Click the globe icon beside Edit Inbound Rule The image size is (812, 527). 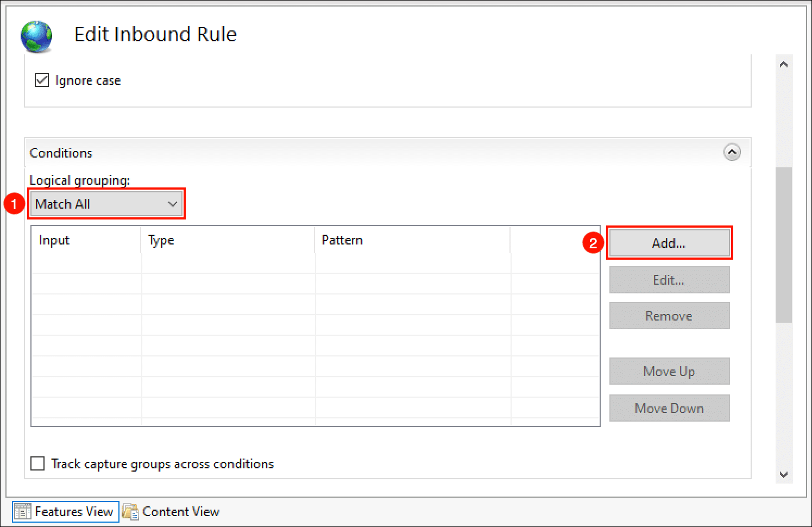coord(36,36)
